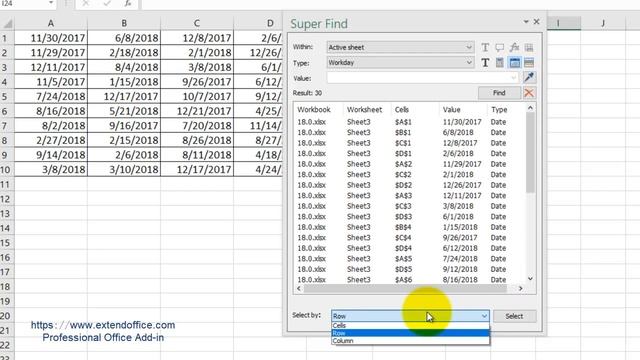Viewport: 640px width, 360px height.
Task: Select result row $A$6 8/16/2018
Action: tap(409, 280)
